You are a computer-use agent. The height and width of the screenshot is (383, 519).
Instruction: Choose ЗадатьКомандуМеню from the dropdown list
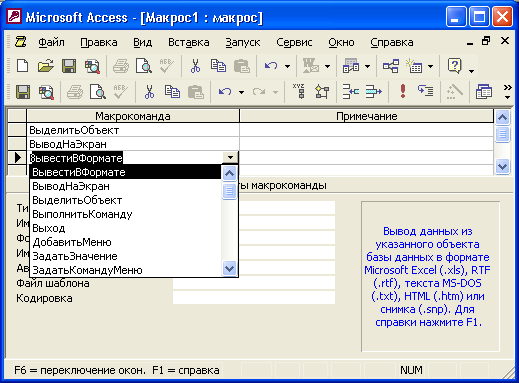(x=126, y=270)
